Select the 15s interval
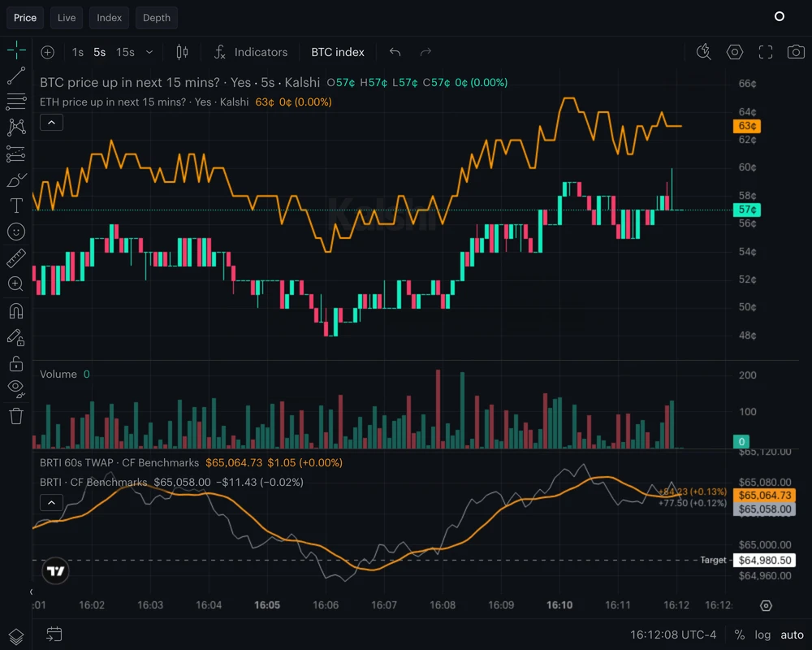Image resolution: width=812 pixels, height=650 pixels. (x=125, y=52)
